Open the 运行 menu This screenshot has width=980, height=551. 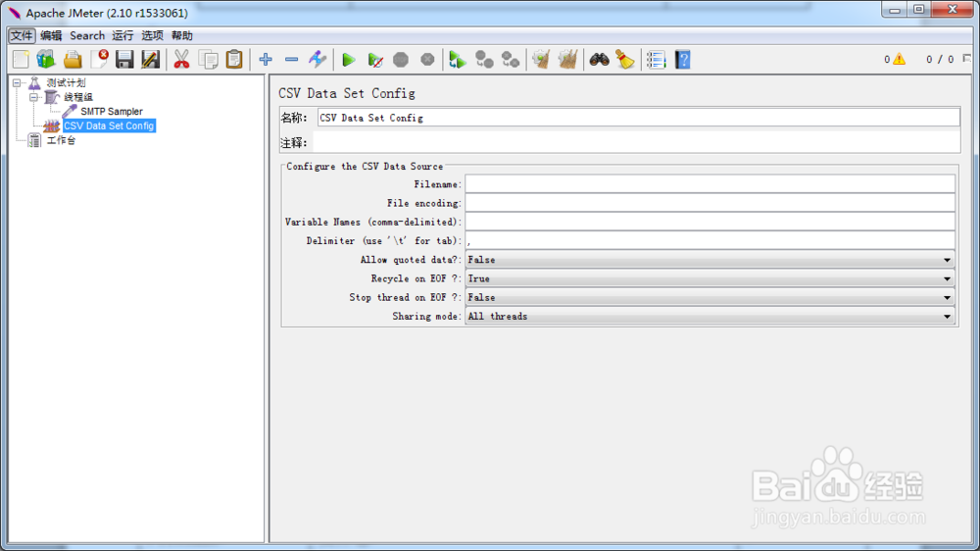coord(122,35)
